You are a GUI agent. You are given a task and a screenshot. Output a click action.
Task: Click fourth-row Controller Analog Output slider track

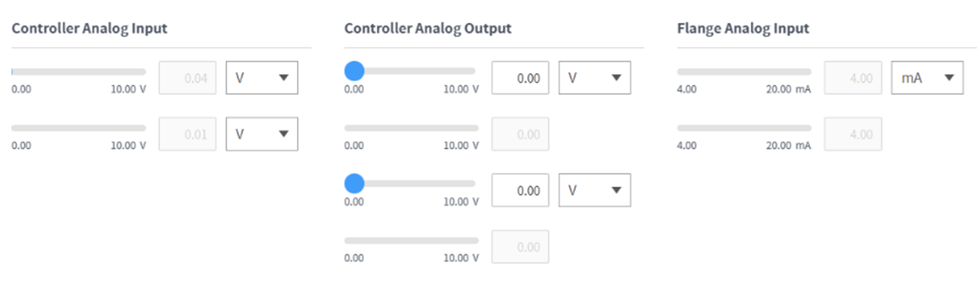click(x=411, y=240)
